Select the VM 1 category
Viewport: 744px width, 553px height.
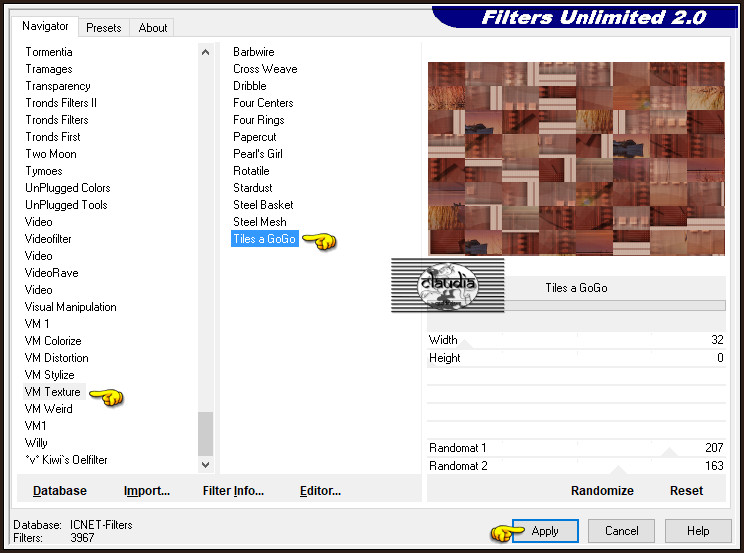click(x=37, y=324)
